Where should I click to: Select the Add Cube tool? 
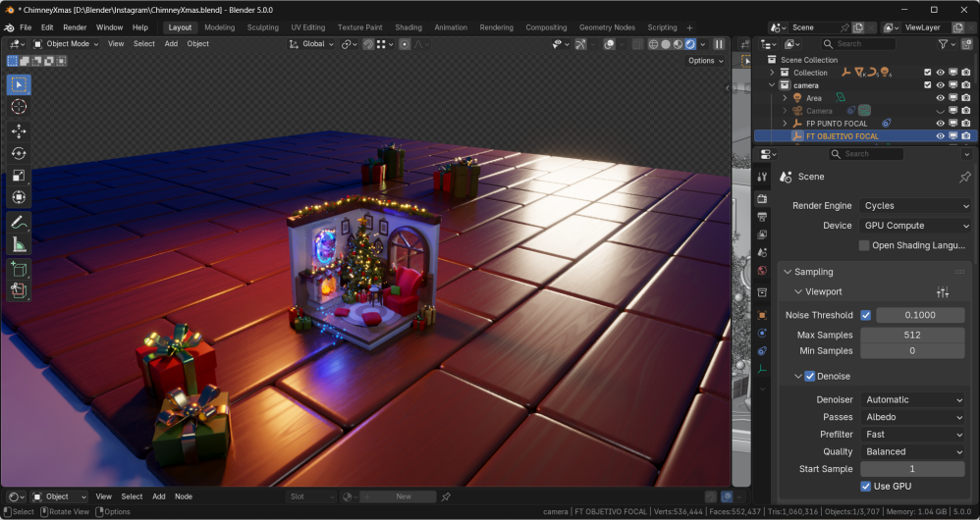click(19, 269)
